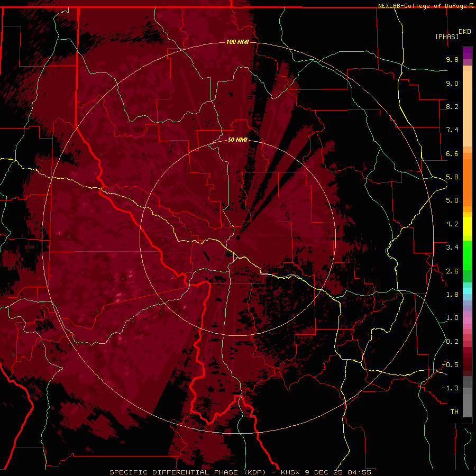Select the 5.0 legend value
Viewport: 476px width, 476px height.
452,200
